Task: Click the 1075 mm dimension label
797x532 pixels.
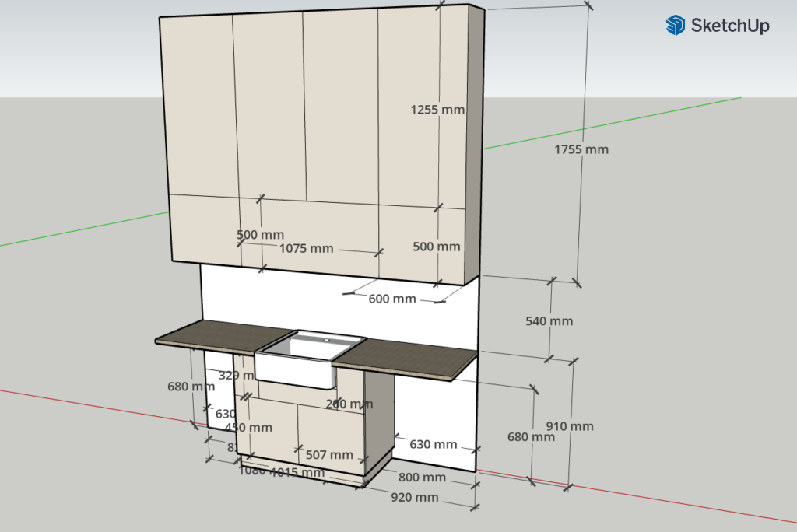Action: (x=306, y=249)
